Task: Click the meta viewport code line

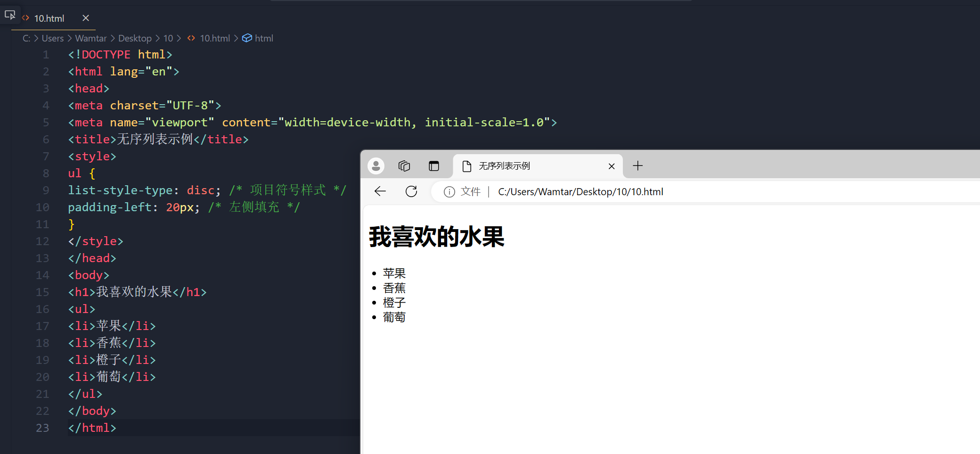Action: click(x=312, y=123)
